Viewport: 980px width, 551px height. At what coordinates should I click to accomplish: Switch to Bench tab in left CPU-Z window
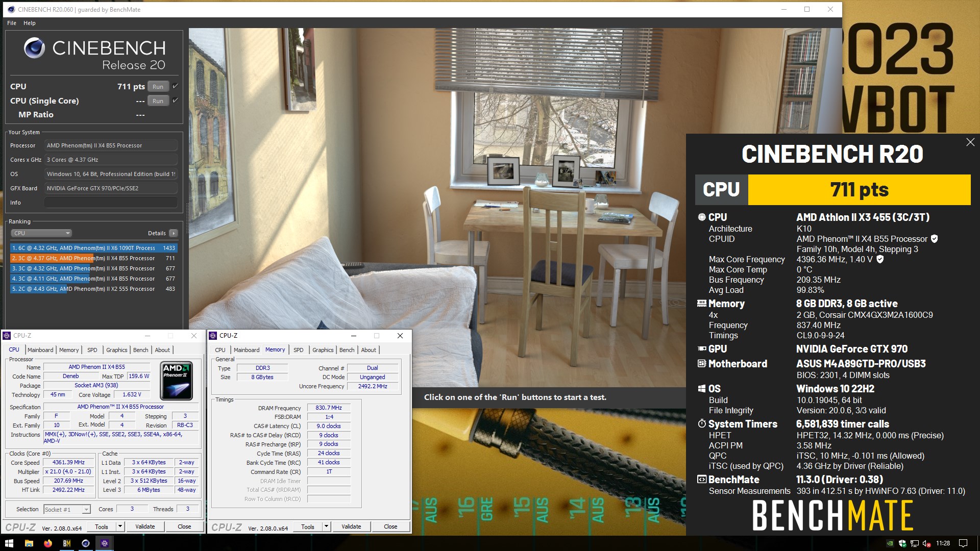[140, 350]
